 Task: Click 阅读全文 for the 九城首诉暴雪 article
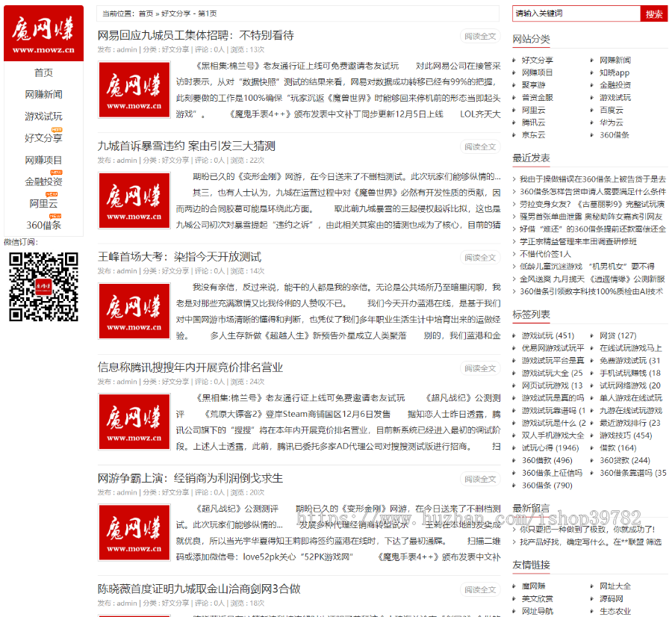(480, 147)
